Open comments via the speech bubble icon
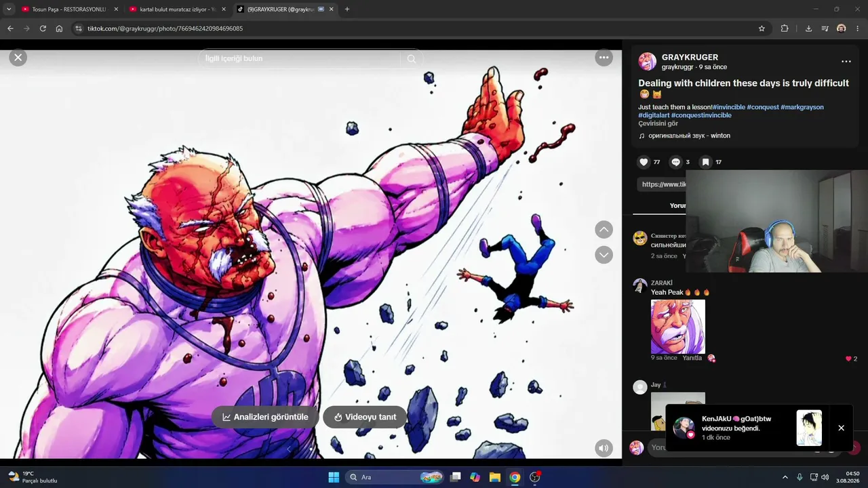The height and width of the screenshot is (488, 868). click(675, 162)
